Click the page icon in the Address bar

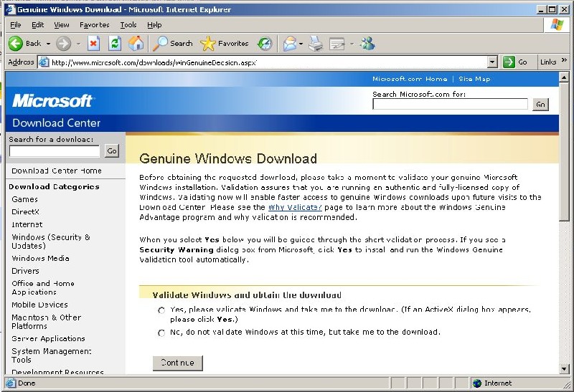[44, 62]
